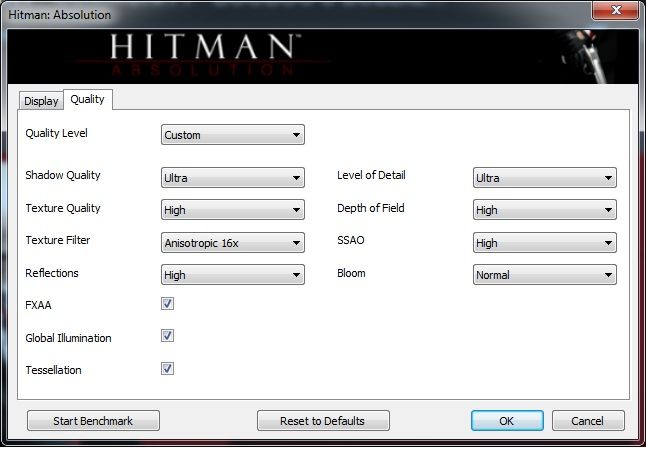
Task: Click the Cancel button
Action: (588, 421)
